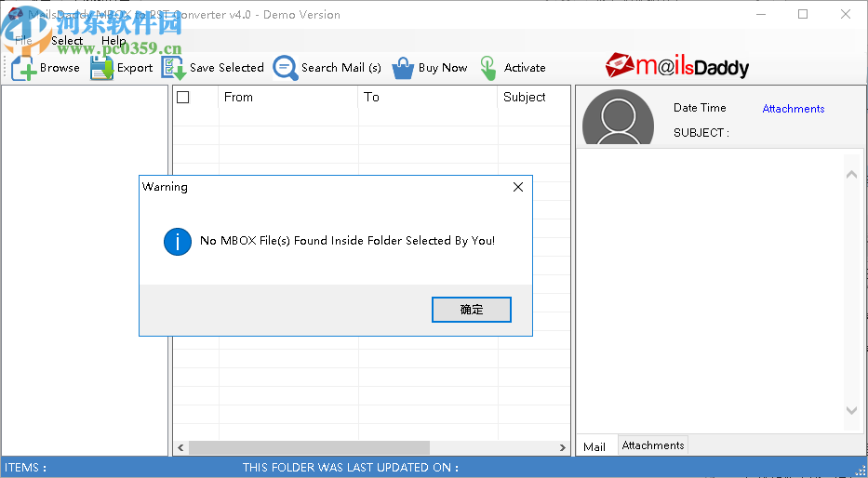Open the File menu

[x=23, y=40]
